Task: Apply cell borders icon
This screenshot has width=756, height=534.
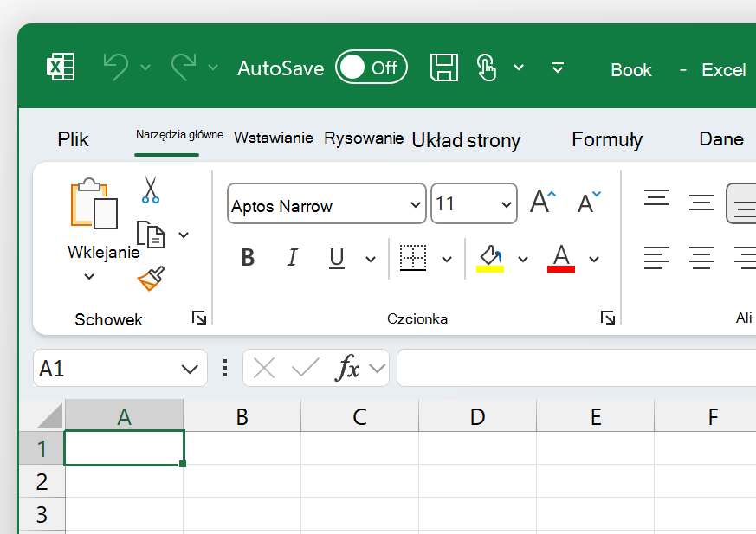Action: 413,258
